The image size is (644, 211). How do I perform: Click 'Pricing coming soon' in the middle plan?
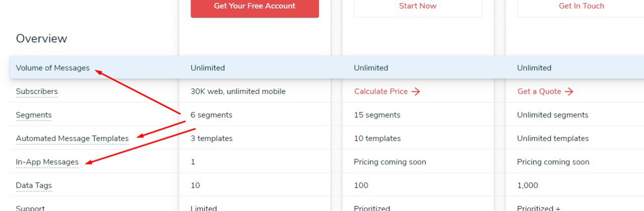[x=390, y=162]
